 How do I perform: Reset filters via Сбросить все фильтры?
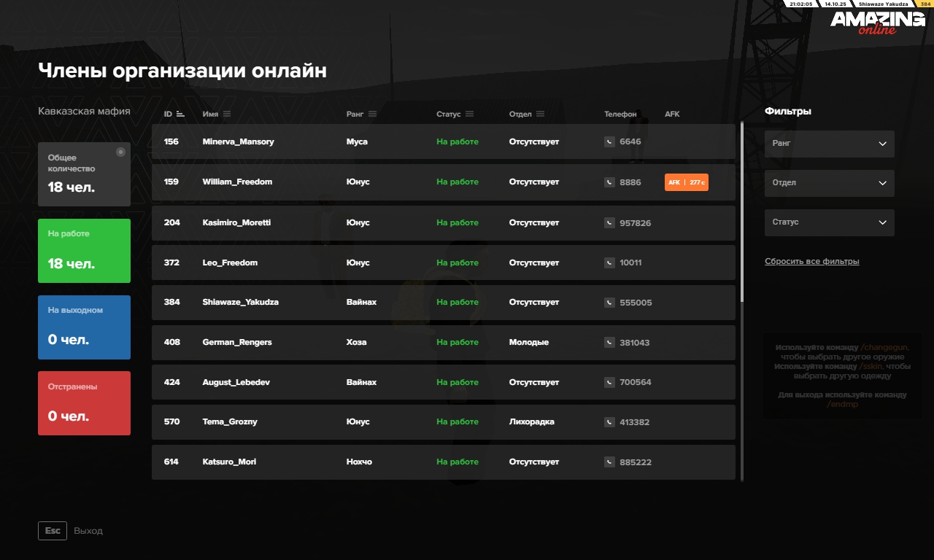pos(812,261)
